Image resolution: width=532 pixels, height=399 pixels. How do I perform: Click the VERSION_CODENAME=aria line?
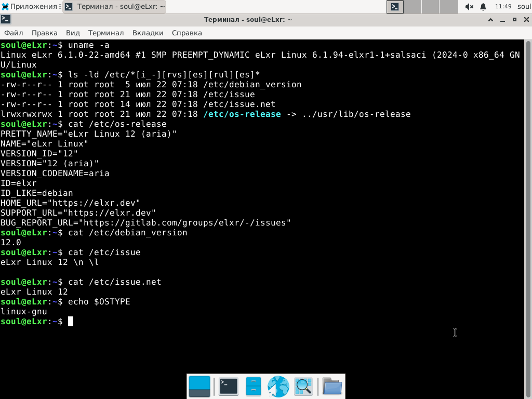click(55, 174)
